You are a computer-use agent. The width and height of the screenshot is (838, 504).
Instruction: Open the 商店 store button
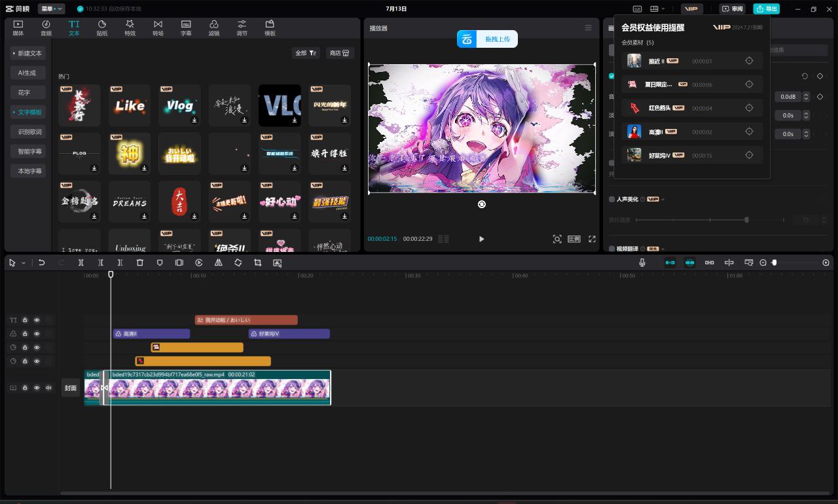coord(339,53)
